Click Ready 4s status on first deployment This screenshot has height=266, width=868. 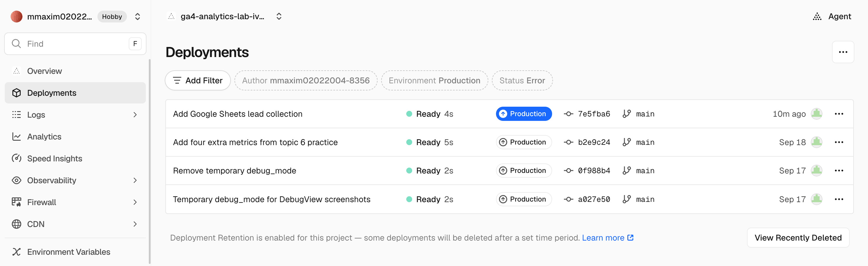click(x=430, y=114)
